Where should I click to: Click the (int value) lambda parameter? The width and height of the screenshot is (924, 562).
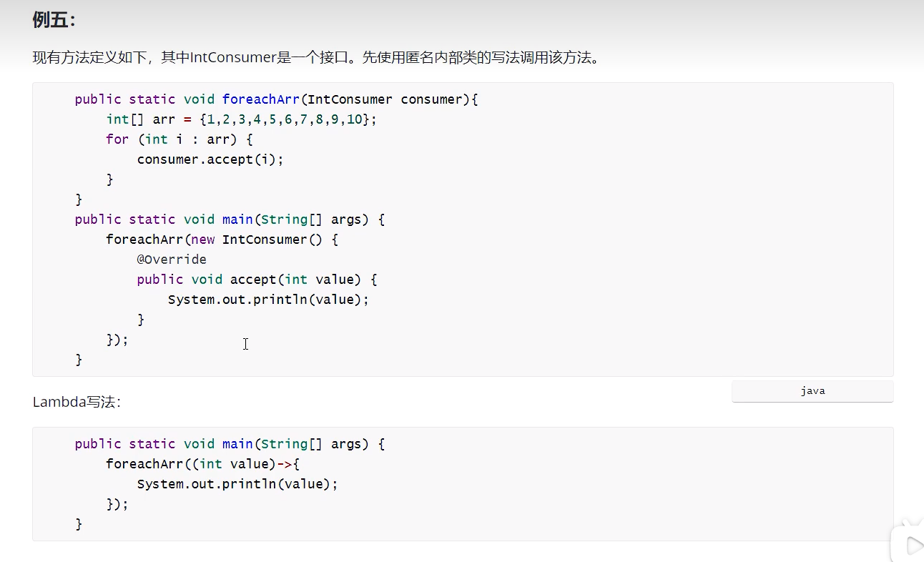(x=233, y=464)
